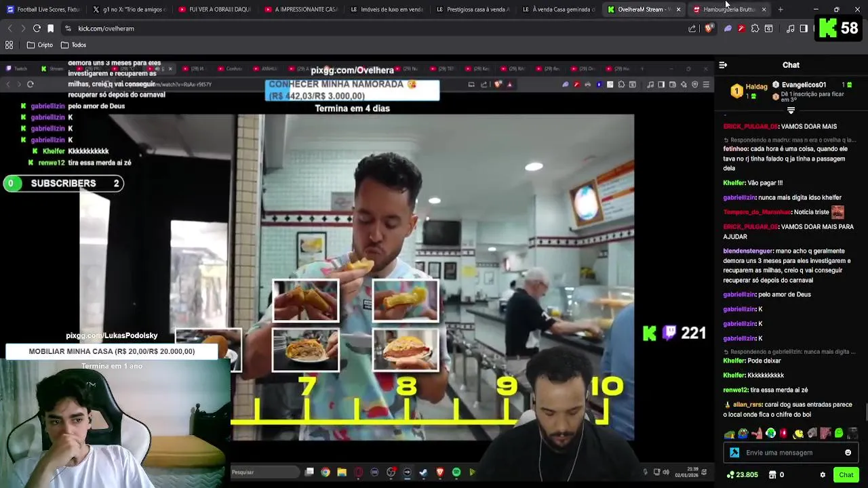
Task: Collapse the pinned leaderboard chevron
Action: point(791,110)
